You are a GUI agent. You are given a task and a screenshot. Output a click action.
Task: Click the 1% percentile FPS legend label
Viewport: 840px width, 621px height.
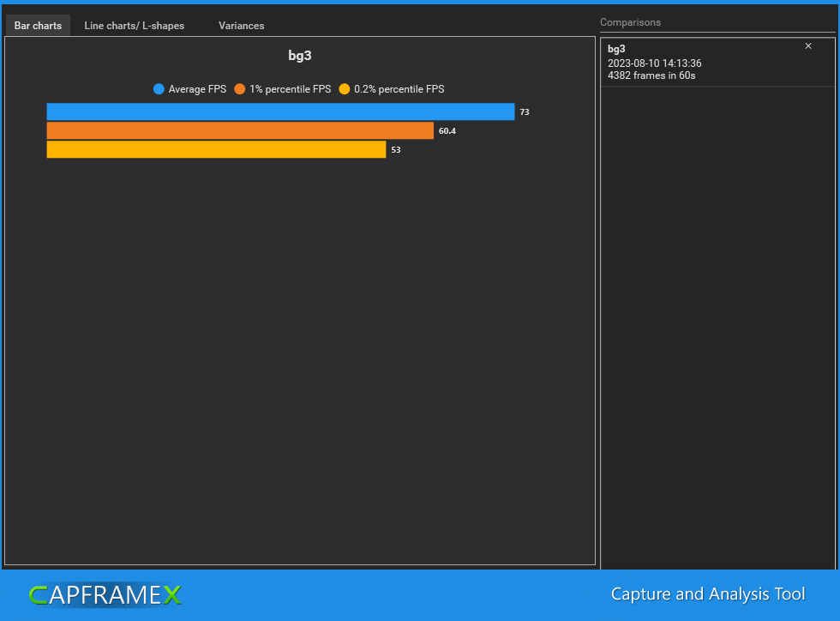click(291, 89)
